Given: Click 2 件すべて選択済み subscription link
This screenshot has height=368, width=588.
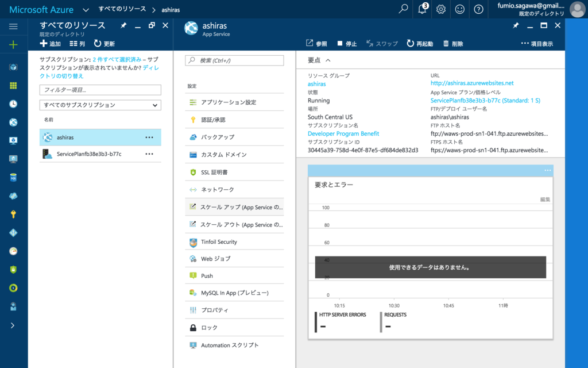Looking at the screenshot, I should [117, 59].
